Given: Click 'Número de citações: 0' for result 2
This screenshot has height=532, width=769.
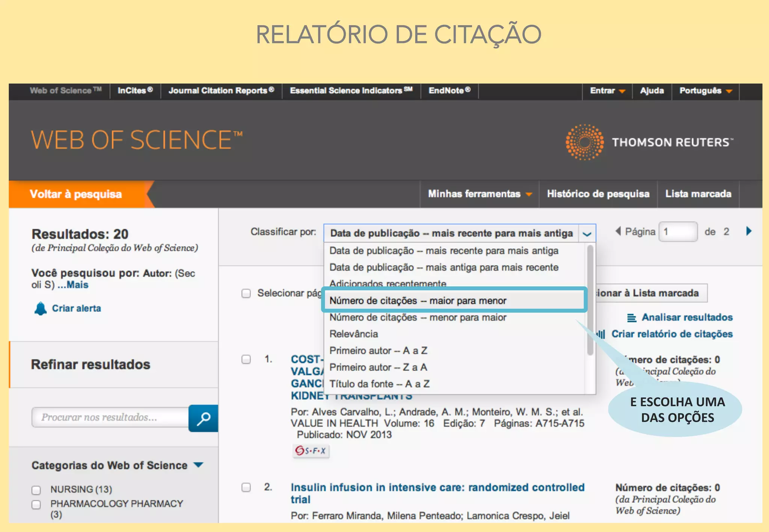Looking at the screenshot, I should click(x=668, y=488).
